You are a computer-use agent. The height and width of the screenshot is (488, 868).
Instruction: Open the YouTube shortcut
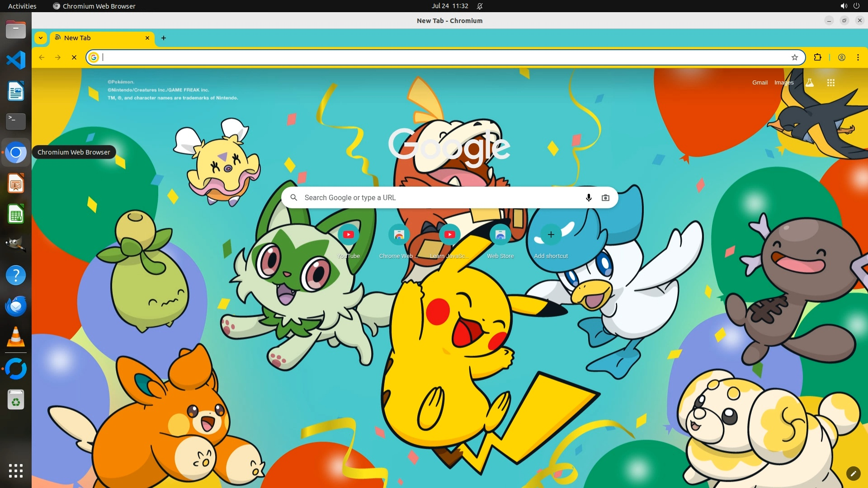(349, 235)
